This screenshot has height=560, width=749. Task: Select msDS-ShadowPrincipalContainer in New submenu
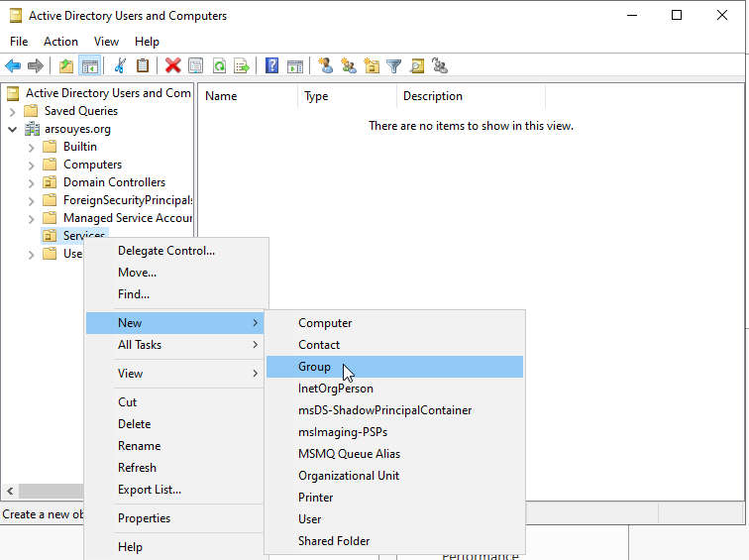pyautogui.click(x=394, y=410)
